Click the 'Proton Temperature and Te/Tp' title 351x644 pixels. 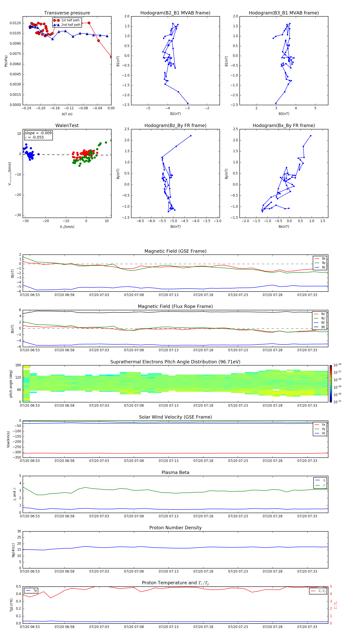coord(175,583)
